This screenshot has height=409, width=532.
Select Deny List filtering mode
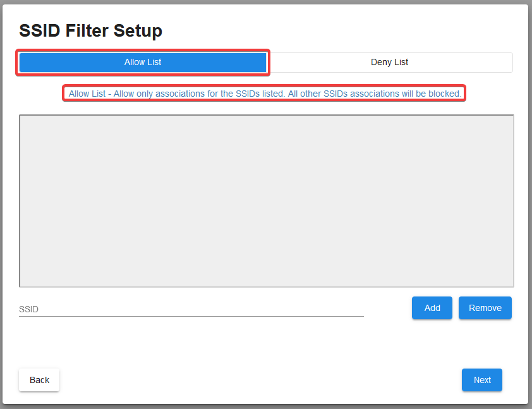[389, 63]
